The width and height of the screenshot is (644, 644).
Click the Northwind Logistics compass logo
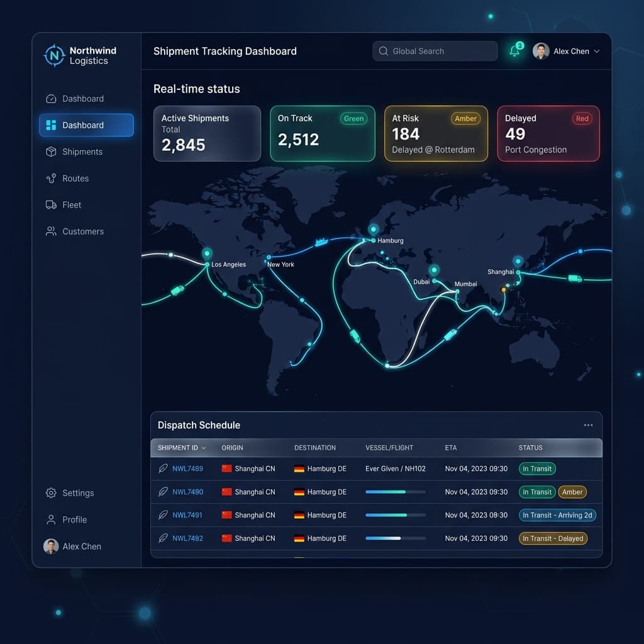point(54,55)
